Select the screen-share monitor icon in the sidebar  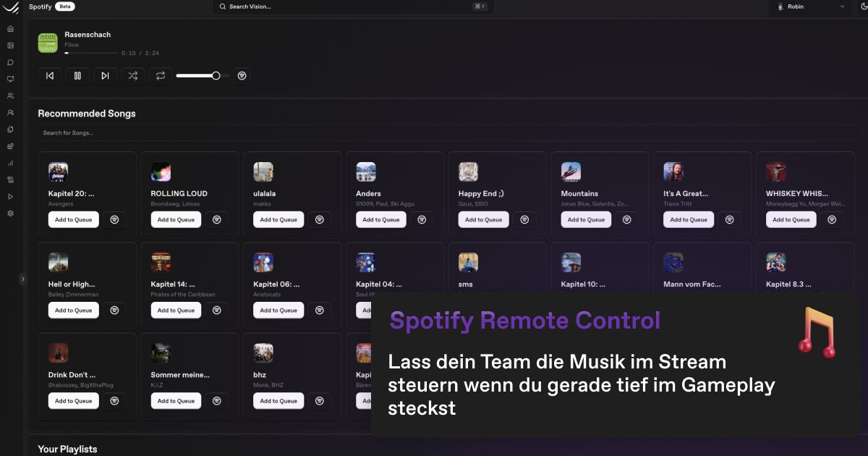(10, 79)
